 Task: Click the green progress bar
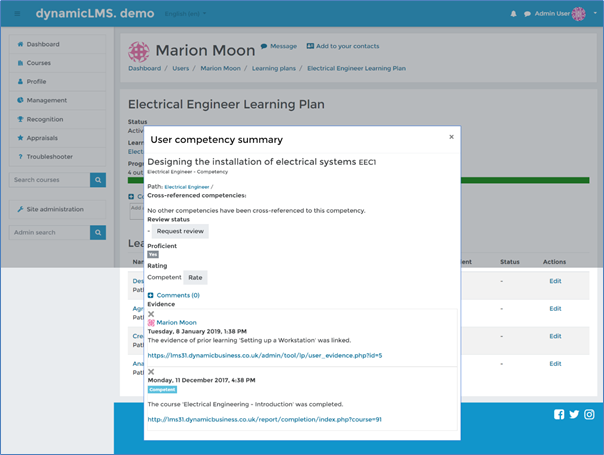point(525,180)
